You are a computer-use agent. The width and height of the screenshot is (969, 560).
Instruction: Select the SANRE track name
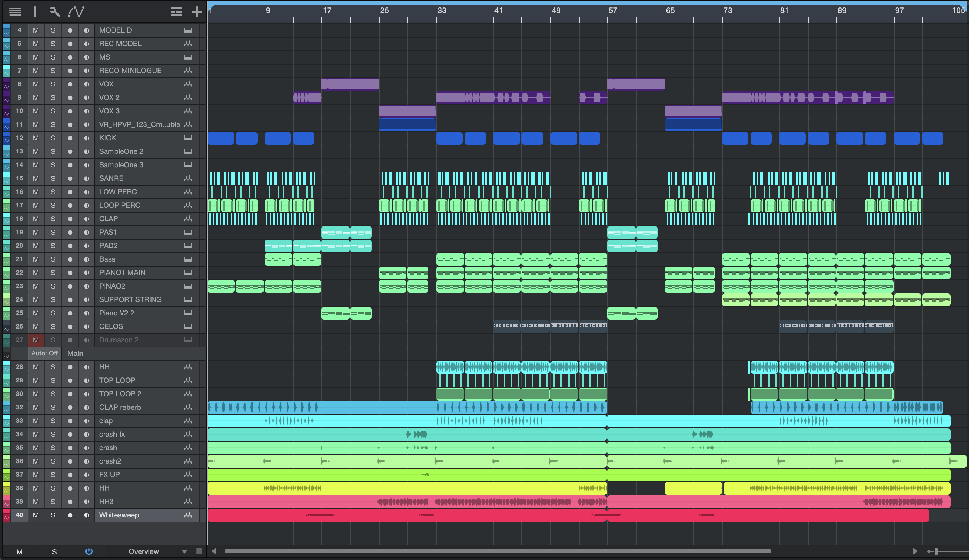pos(111,178)
